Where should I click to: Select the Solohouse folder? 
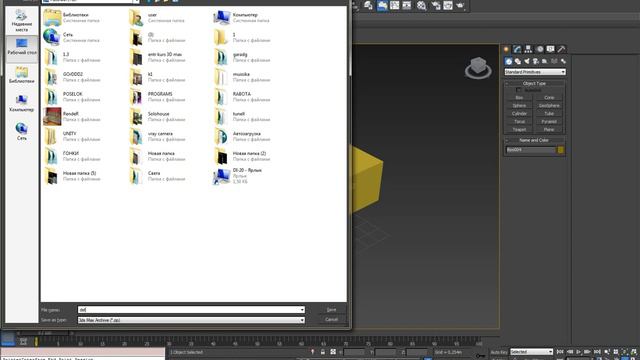tap(158, 117)
